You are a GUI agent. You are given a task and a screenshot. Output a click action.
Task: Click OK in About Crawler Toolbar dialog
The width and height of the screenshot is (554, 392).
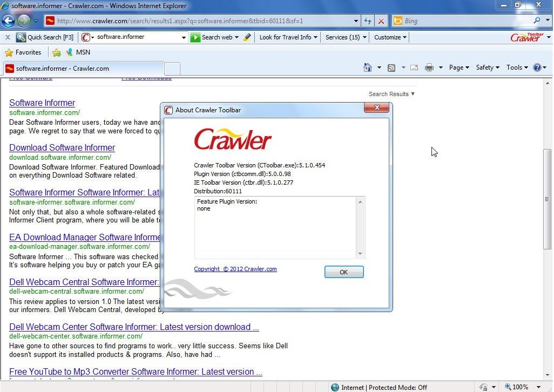coord(344,272)
